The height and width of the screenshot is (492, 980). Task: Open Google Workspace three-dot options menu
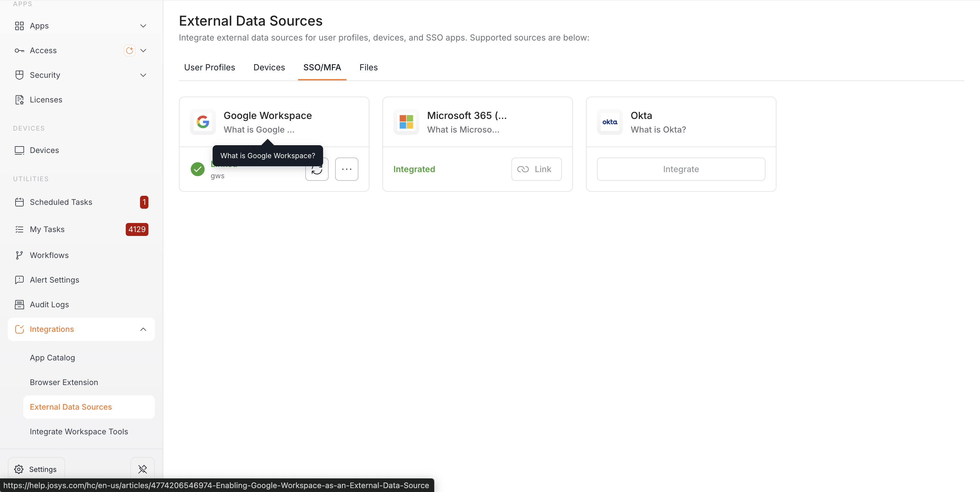(x=346, y=169)
